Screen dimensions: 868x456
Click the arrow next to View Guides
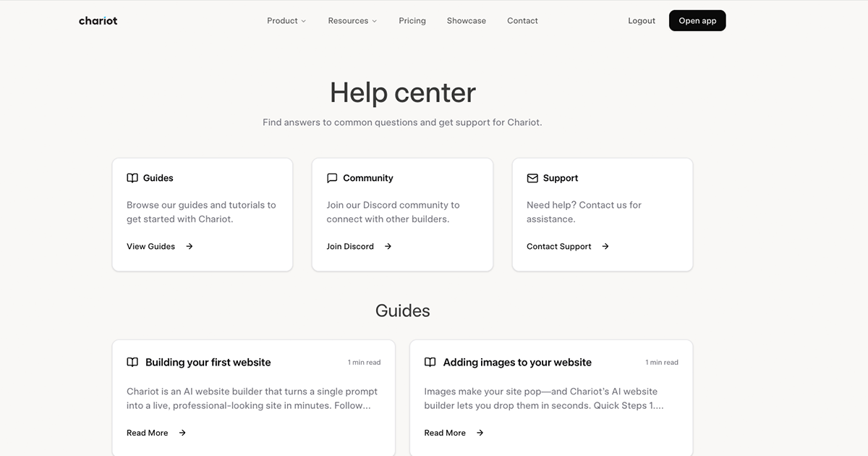[x=188, y=246]
